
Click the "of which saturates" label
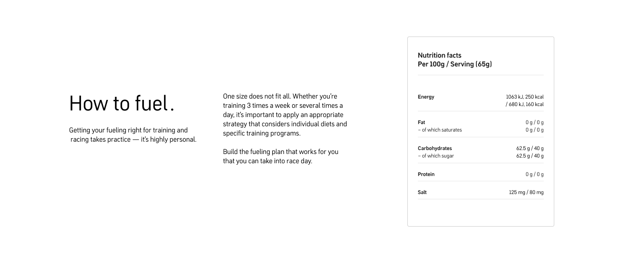[x=440, y=130]
